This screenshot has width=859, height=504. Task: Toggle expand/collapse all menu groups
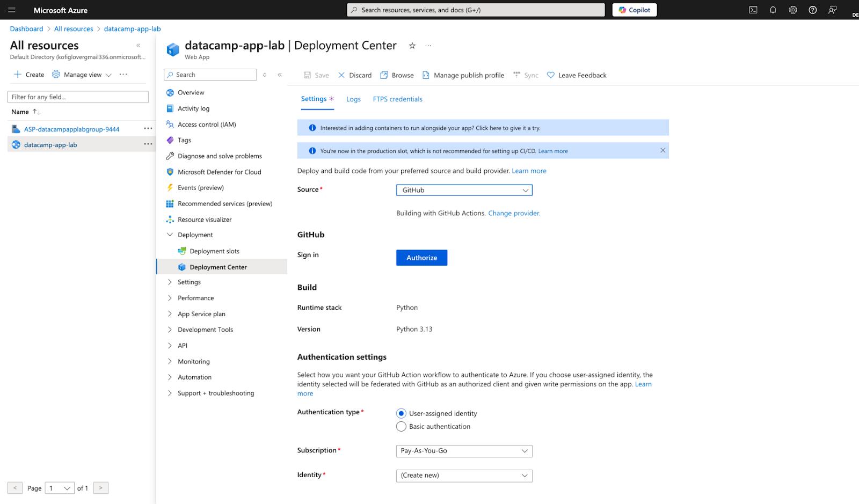265,75
